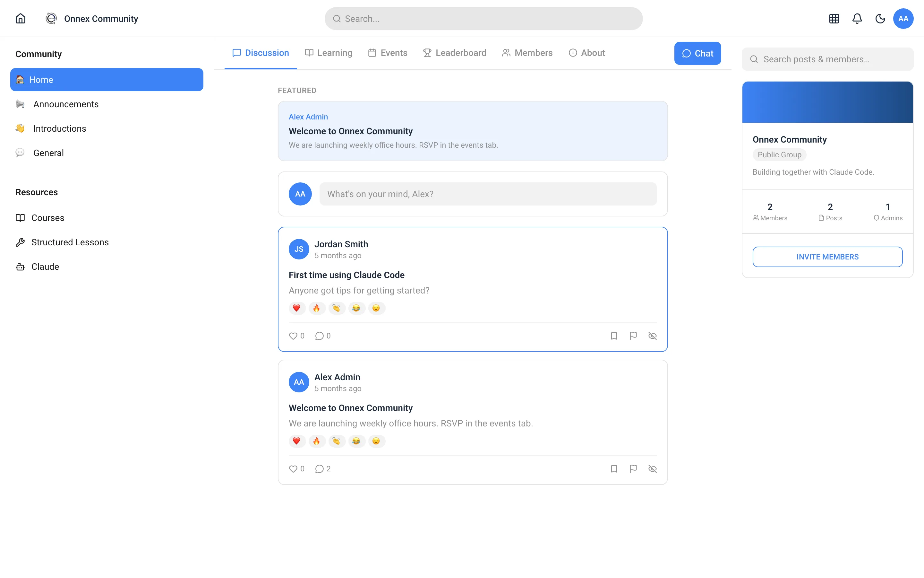This screenshot has height=578, width=924.
Task: Select General in the sidebar
Action: 107,153
